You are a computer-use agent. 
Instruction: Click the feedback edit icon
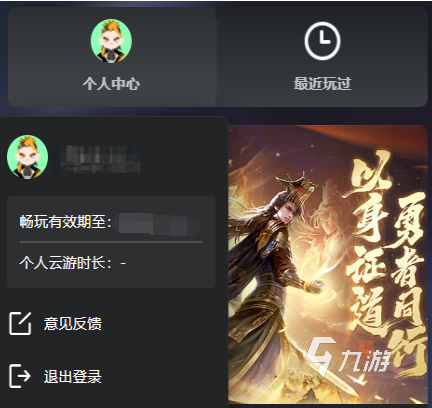click(20, 323)
